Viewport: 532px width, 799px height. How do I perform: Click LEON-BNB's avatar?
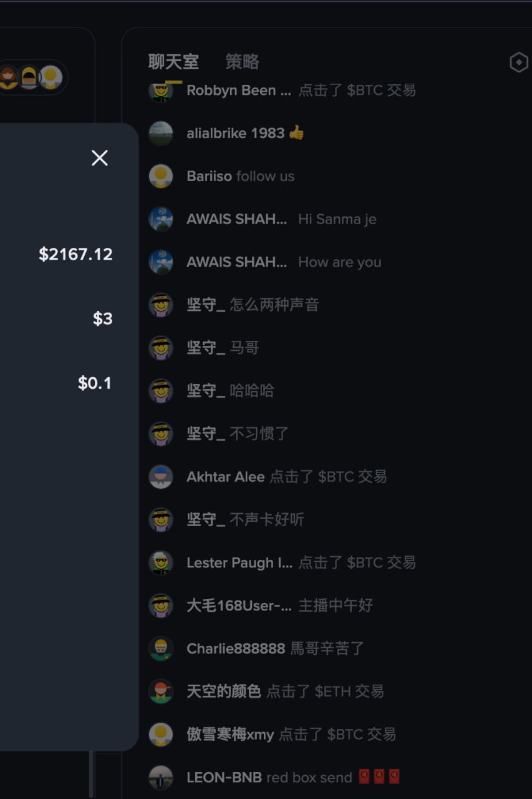(161, 778)
